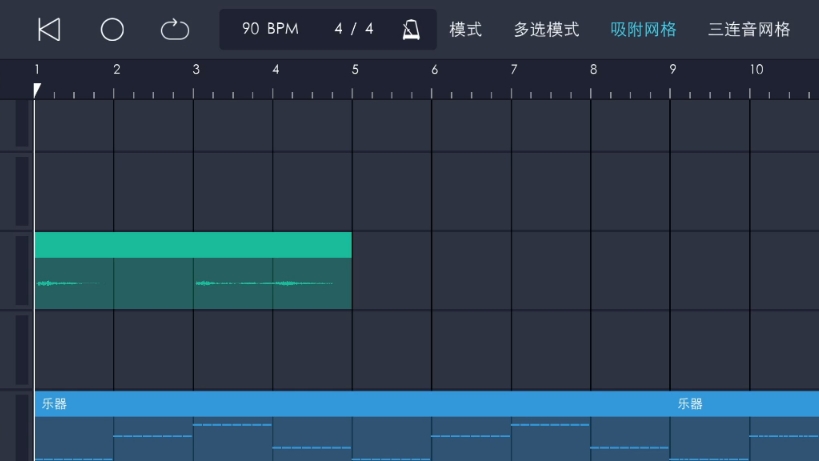Image resolution: width=819 pixels, height=461 pixels.
Task: Select the second 乐器 clip at bar 9
Action: (690, 404)
